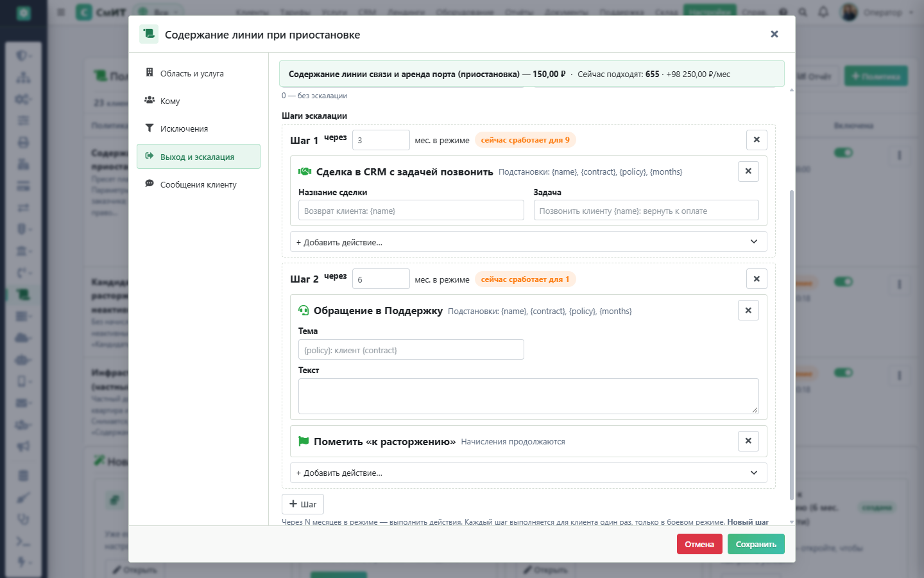
Task: Add a new escalation Шаг
Action: pos(302,504)
